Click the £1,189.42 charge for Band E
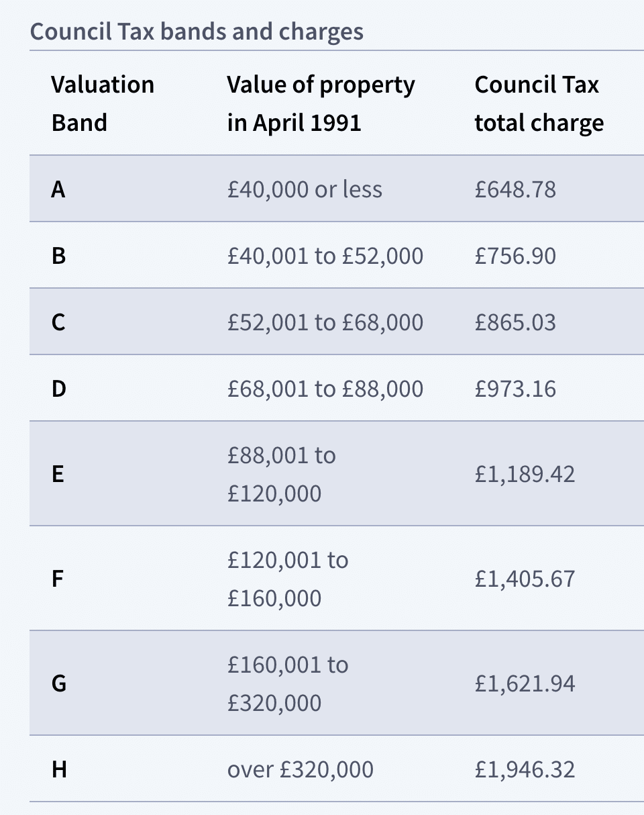Image resolution: width=644 pixels, height=815 pixels. pyautogui.click(x=525, y=475)
